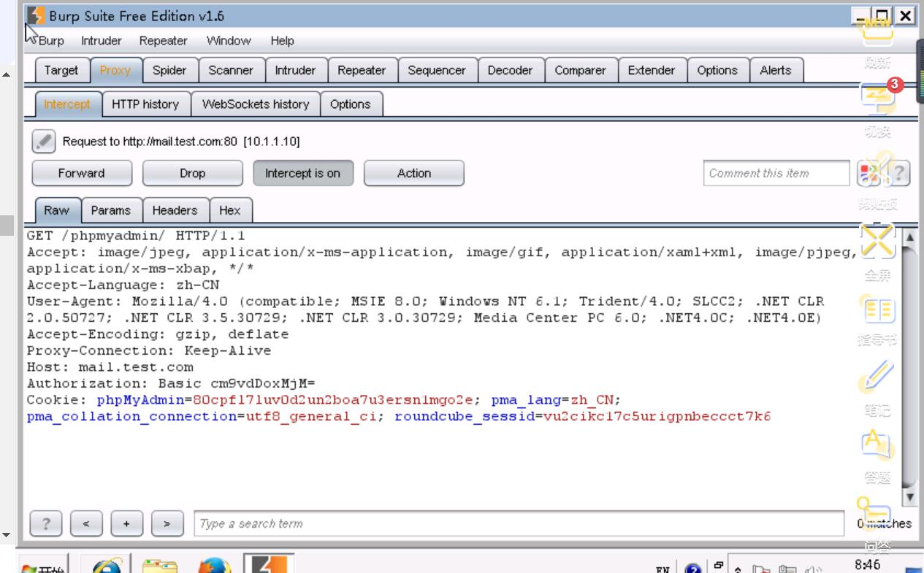This screenshot has width=924, height=573.
Task: Switch to the Decoder tab
Action: coord(510,70)
